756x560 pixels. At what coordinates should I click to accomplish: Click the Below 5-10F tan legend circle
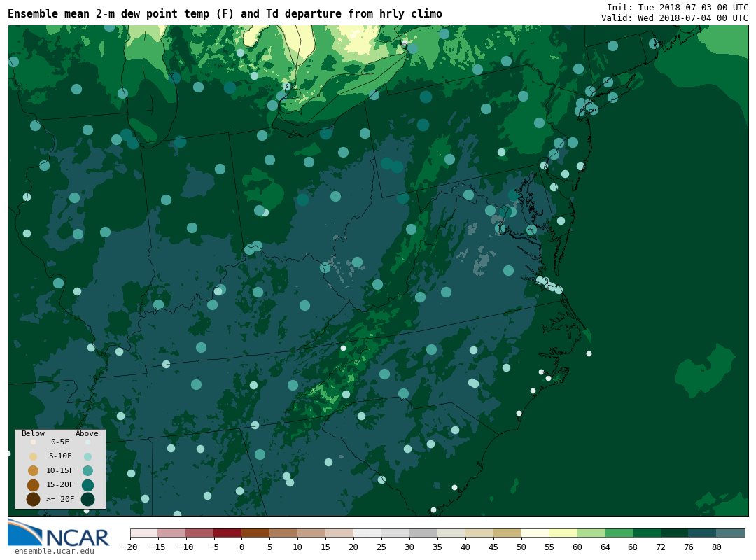click(34, 456)
